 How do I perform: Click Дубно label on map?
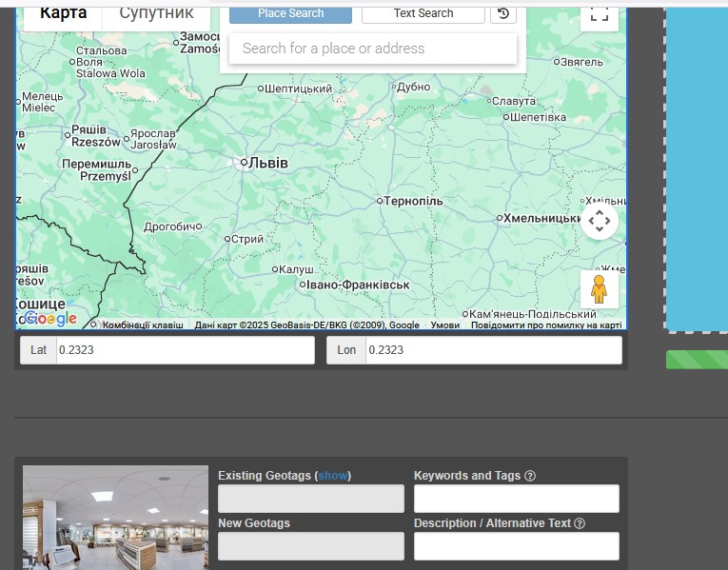(x=414, y=87)
